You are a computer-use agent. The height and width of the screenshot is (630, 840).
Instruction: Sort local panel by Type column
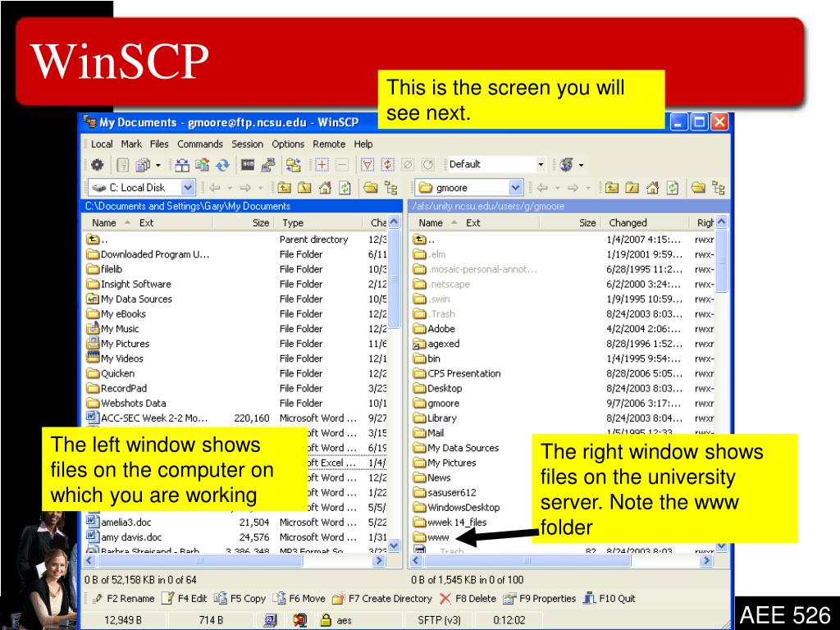tap(320, 222)
